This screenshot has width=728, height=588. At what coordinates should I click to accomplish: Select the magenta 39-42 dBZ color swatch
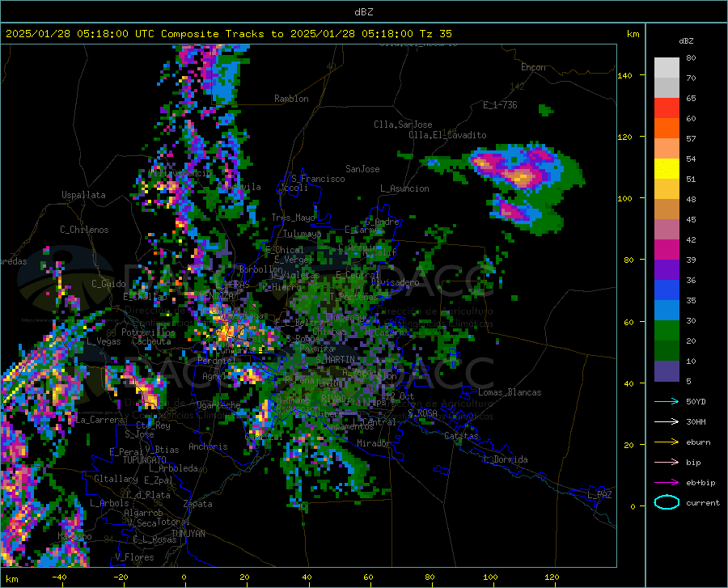pos(667,250)
